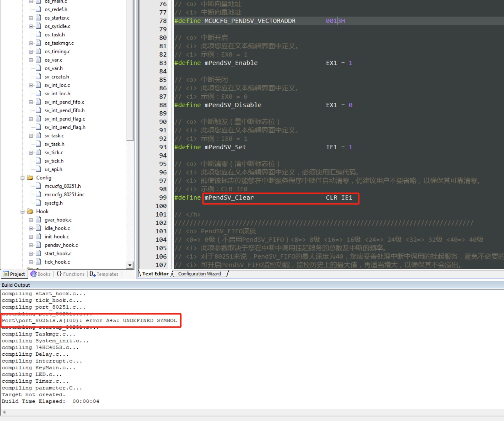Click the os_var.h file icon
This screenshot has width=504, height=421.
click(38, 68)
